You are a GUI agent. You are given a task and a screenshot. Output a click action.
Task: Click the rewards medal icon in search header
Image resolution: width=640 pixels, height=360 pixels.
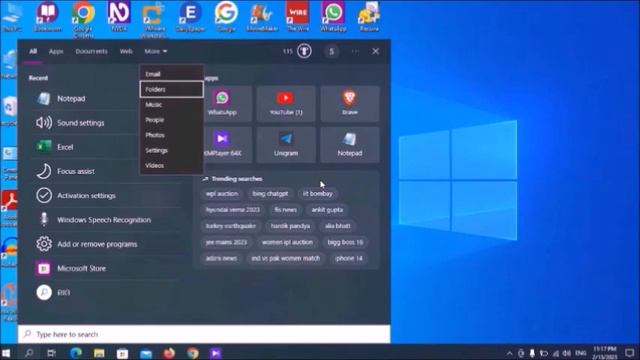(x=304, y=51)
